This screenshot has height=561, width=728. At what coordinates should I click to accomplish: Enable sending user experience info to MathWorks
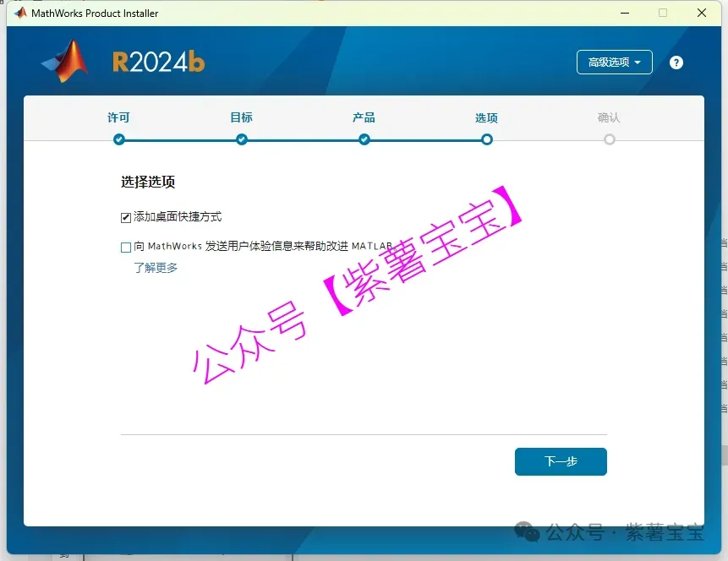coord(126,248)
